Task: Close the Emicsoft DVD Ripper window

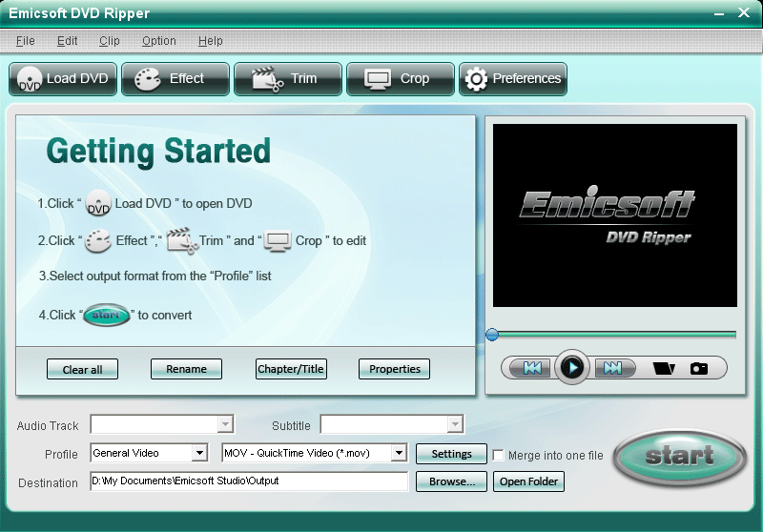Action: click(x=743, y=12)
